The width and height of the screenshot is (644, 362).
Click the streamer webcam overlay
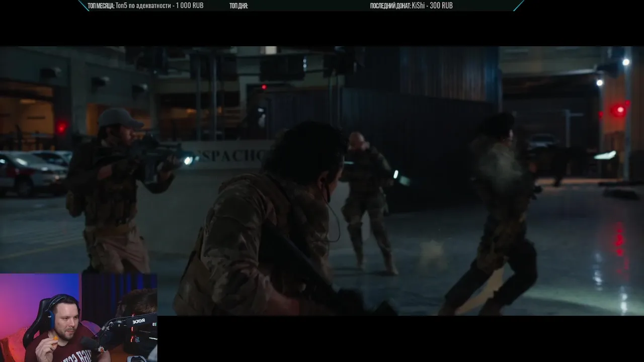78,318
